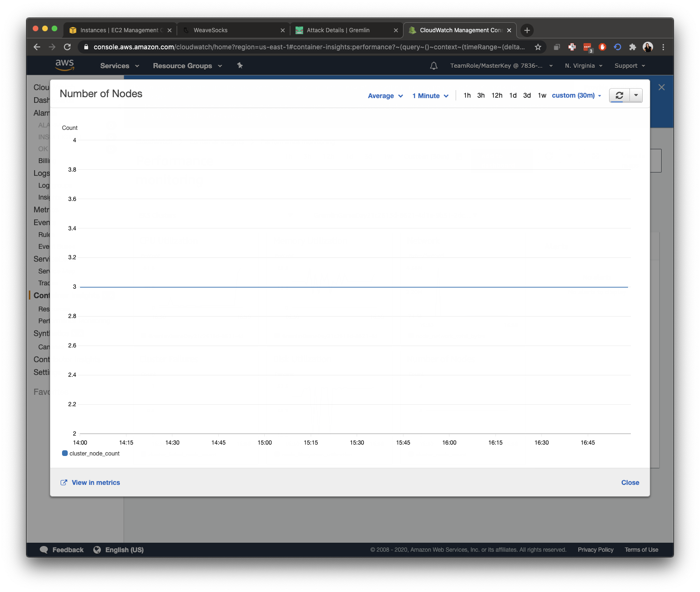This screenshot has width=700, height=592.
Task: Bookmark this page with the star icon
Action: pyautogui.click(x=538, y=47)
